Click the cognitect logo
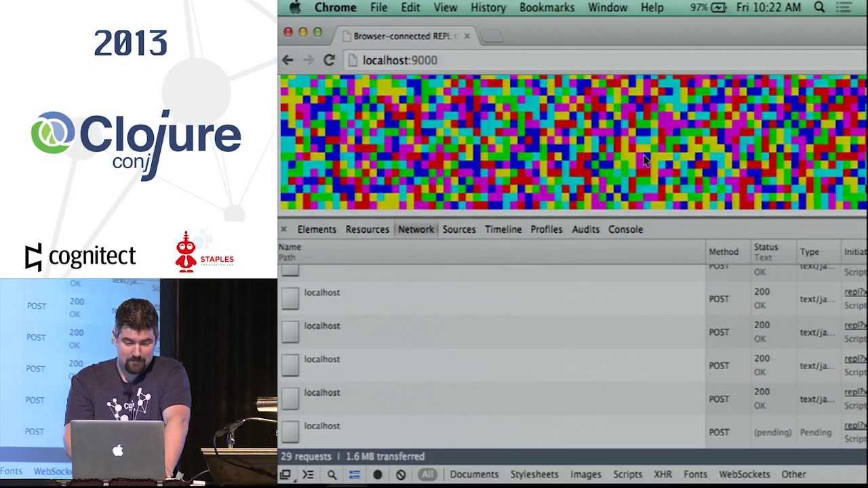The width and height of the screenshot is (868, 488). [x=80, y=257]
